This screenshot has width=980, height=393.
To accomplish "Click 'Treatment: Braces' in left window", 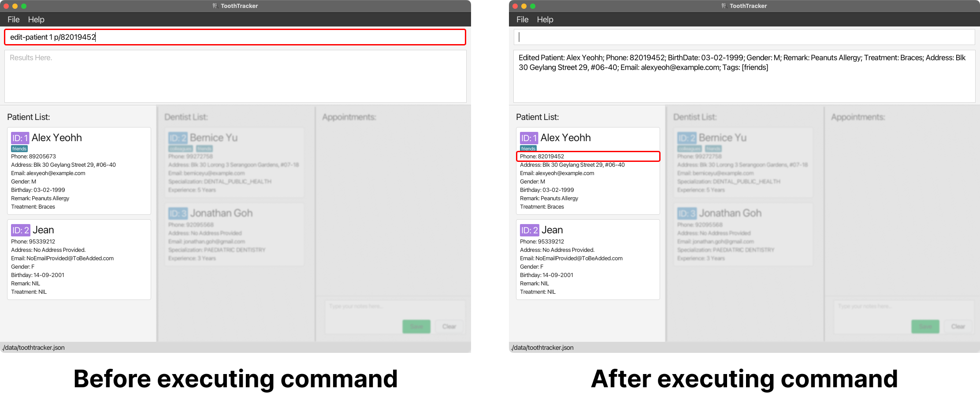I will [x=33, y=206].
